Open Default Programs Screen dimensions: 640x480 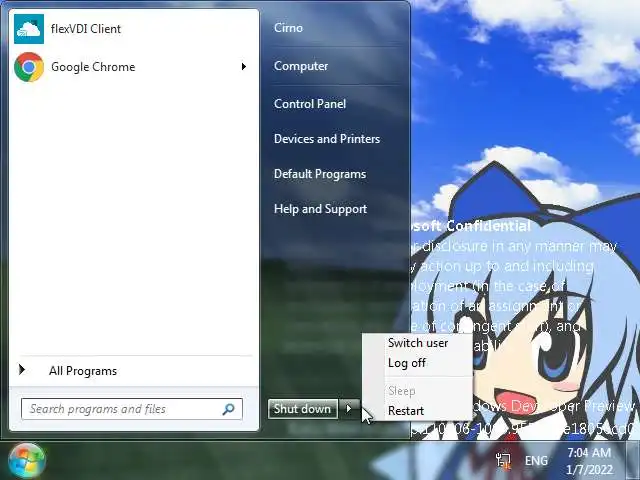tap(320, 174)
